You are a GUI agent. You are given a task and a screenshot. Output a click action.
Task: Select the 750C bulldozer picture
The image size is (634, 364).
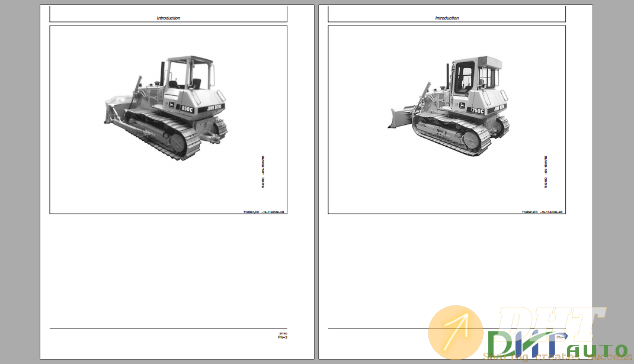pyautogui.click(x=449, y=106)
